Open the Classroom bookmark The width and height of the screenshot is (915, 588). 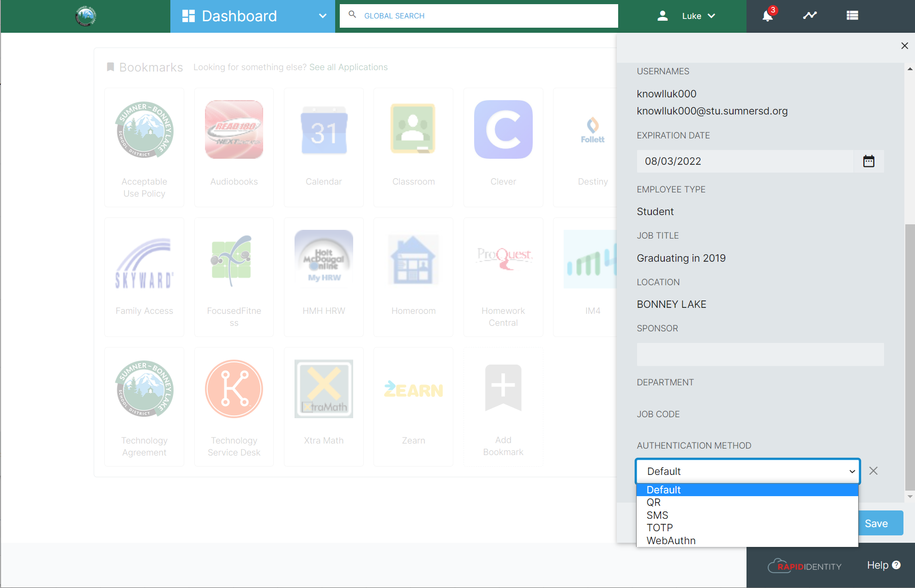pyautogui.click(x=413, y=147)
